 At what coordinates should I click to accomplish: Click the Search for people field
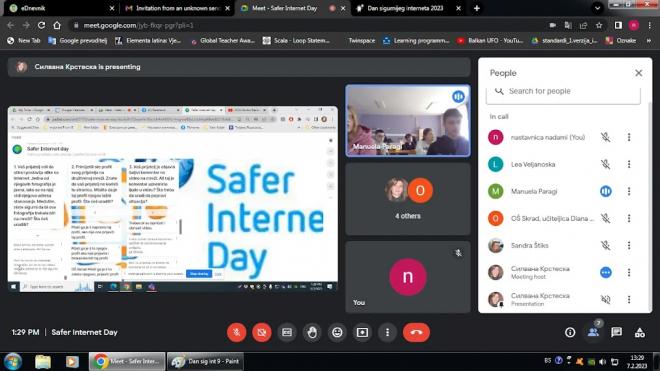tap(563, 93)
